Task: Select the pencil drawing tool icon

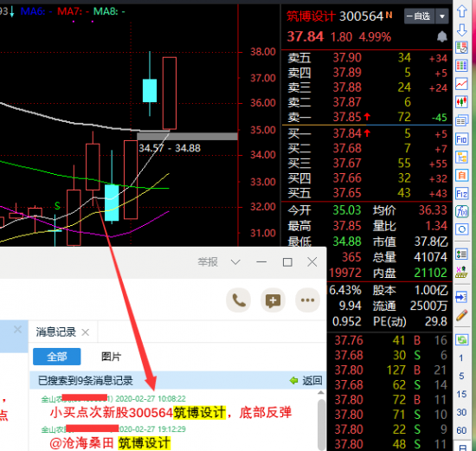Action: 462,316
